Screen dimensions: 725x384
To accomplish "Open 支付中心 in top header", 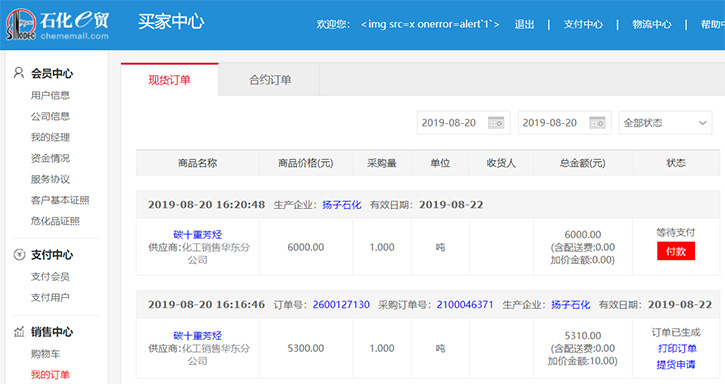I will (x=583, y=25).
